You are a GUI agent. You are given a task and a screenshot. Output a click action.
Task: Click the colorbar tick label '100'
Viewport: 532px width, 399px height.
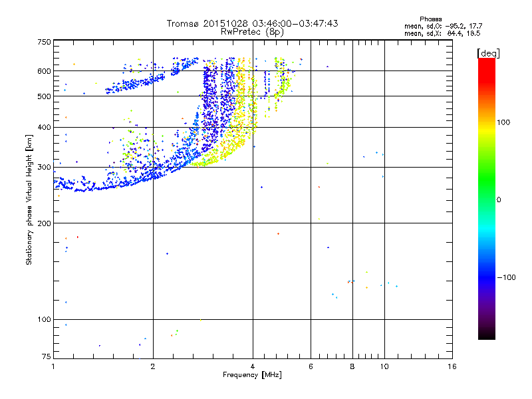click(x=503, y=122)
